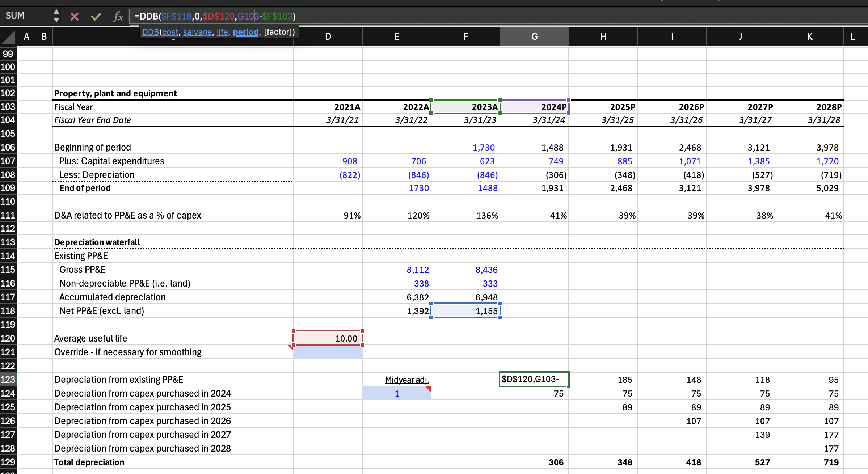This screenshot has height=474, width=868.
Task: Confirm the formula with the green checkmark
Action: click(96, 17)
